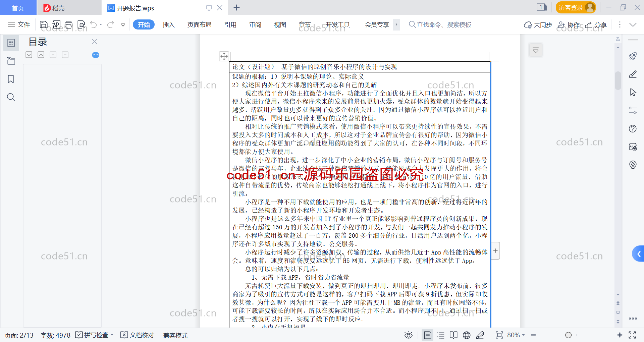Collapse the ribbon with the chevron

[633, 24]
